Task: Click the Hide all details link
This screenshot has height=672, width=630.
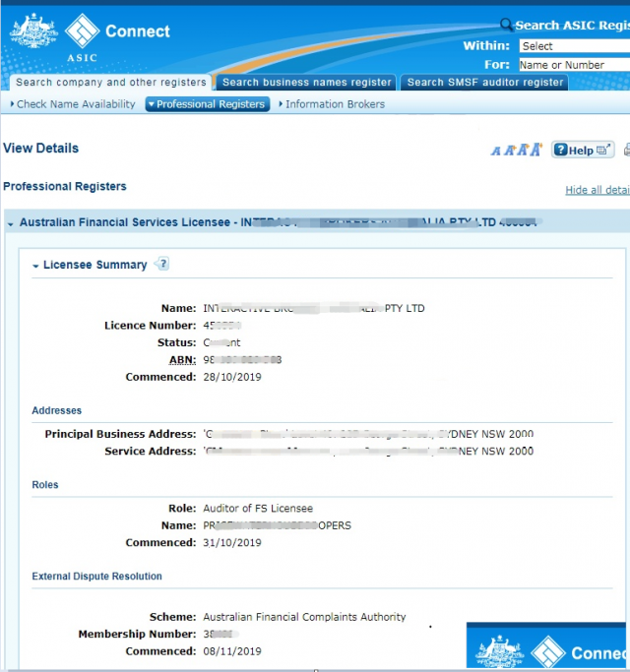Action: pos(597,190)
